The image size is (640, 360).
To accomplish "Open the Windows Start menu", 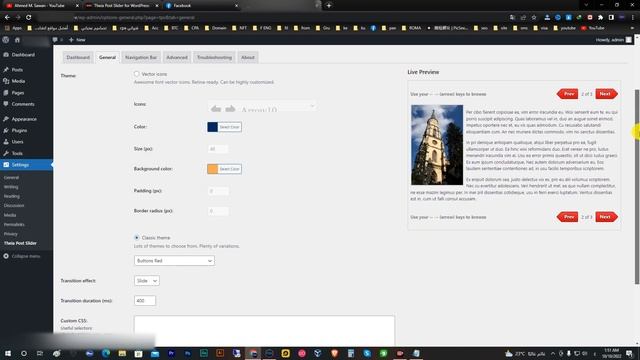I will pyautogui.click(x=7, y=353).
